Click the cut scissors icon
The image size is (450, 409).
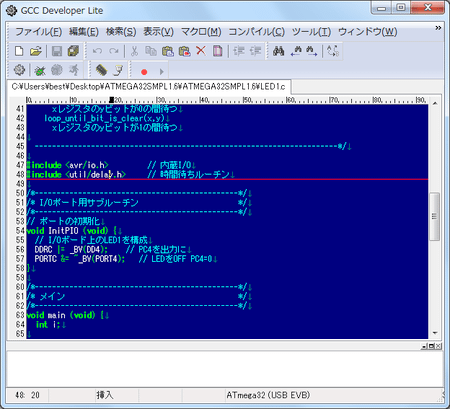[134, 51]
